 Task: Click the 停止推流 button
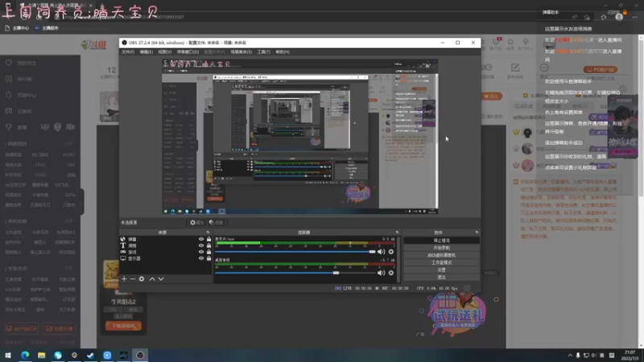coord(441,241)
